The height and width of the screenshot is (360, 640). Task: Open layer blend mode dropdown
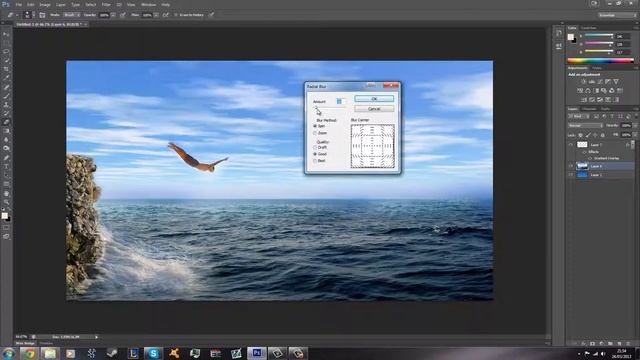585,126
